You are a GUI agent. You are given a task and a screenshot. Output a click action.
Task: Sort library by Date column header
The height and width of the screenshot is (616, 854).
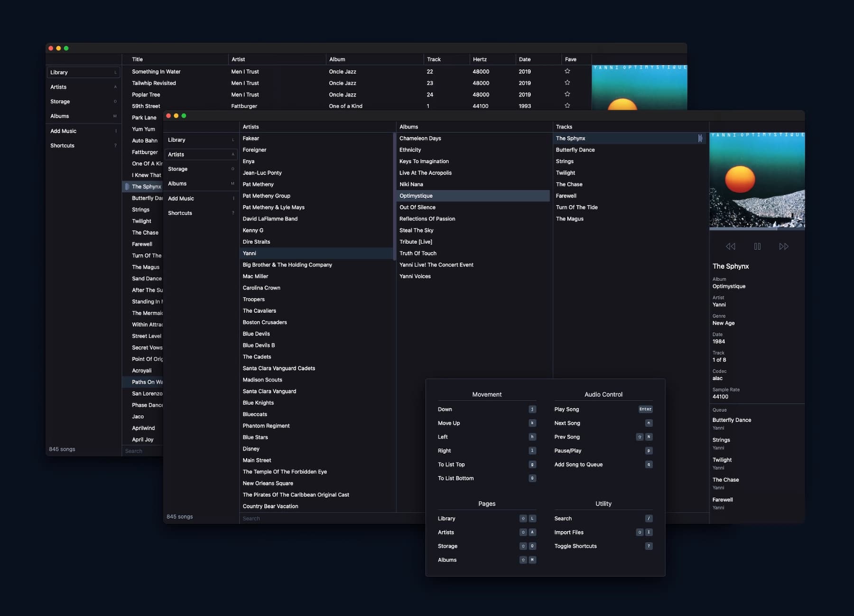point(524,59)
